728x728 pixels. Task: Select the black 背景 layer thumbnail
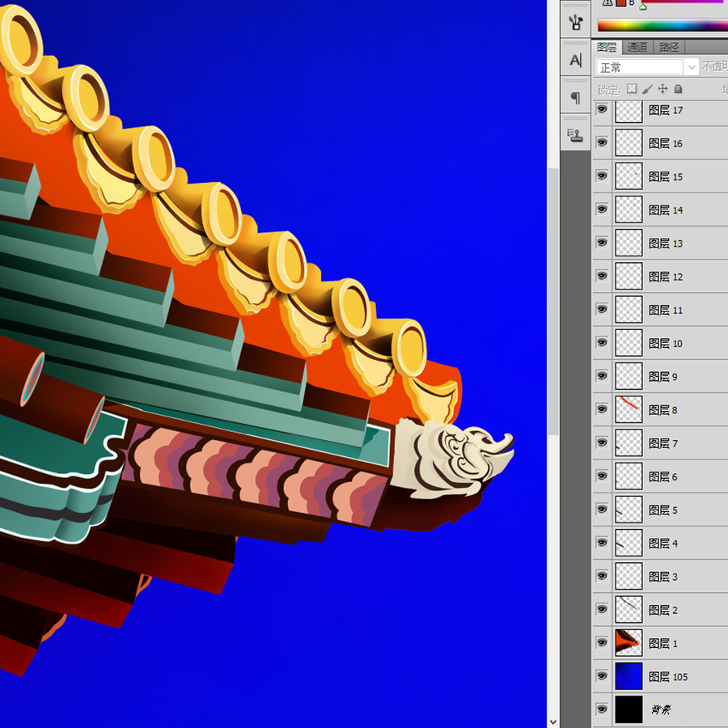click(629, 709)
